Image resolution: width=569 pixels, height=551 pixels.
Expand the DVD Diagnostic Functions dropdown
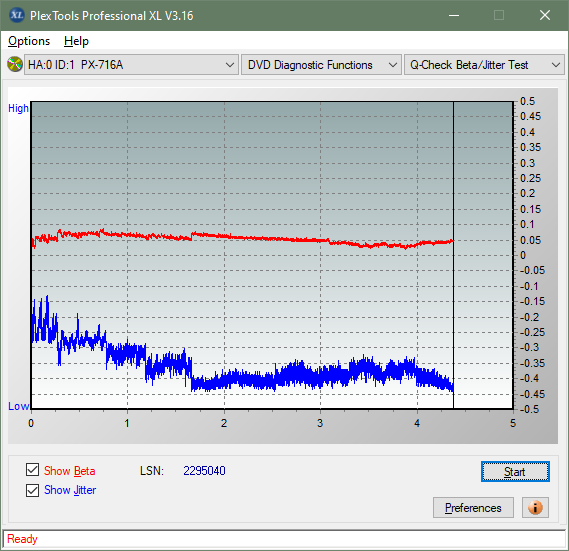(321, 65)
